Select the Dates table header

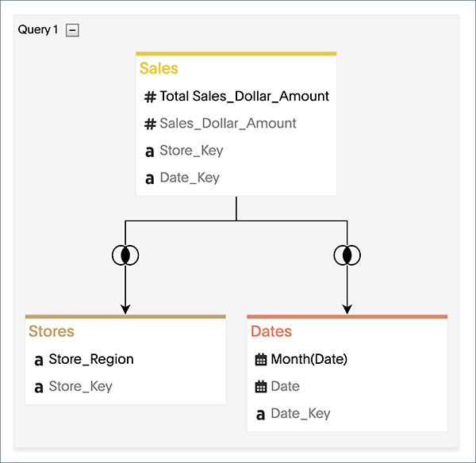pyautogui.click(x=271, y=331)
